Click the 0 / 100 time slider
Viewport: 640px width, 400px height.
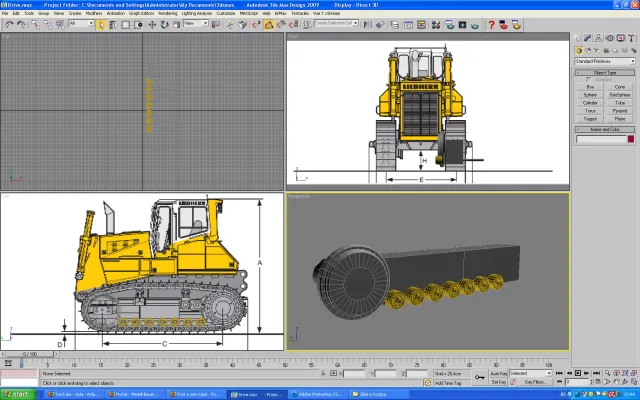point(30,354)
